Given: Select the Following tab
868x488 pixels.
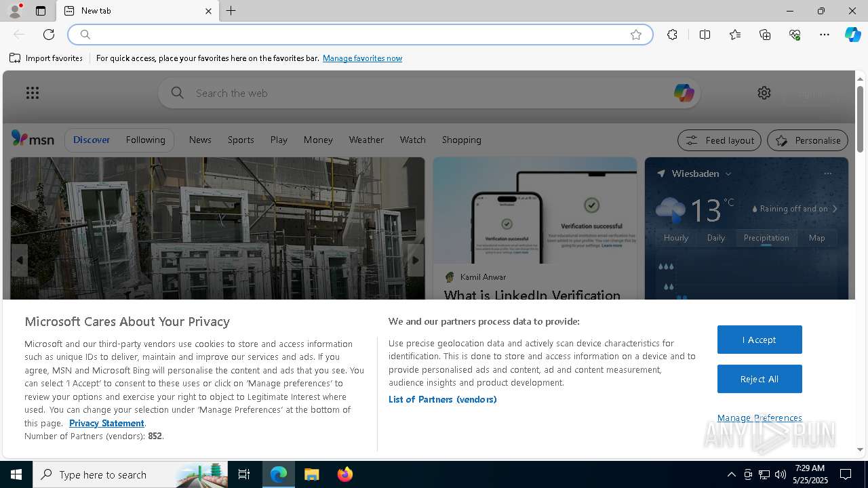Looking at the screenshot, I should [145, 140].
